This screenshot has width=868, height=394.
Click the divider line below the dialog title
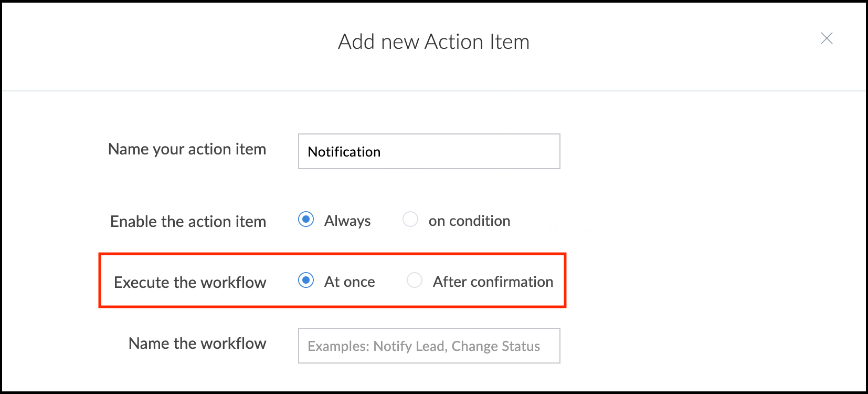point(433,91)
